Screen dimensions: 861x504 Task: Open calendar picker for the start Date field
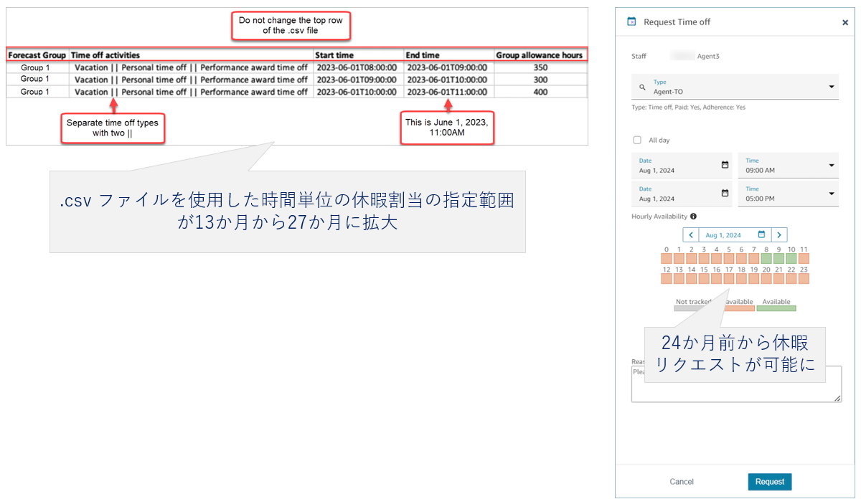725,165
